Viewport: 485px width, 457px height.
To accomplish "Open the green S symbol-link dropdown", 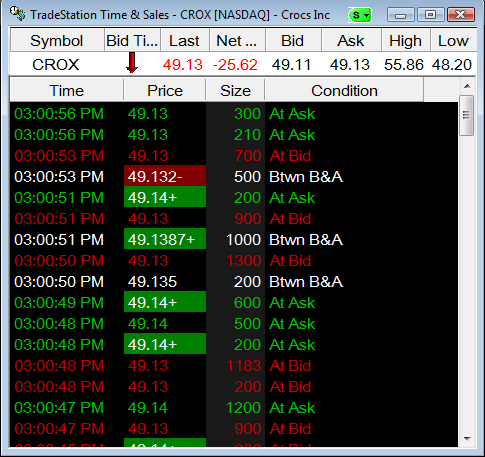I will tap(360, 15).
